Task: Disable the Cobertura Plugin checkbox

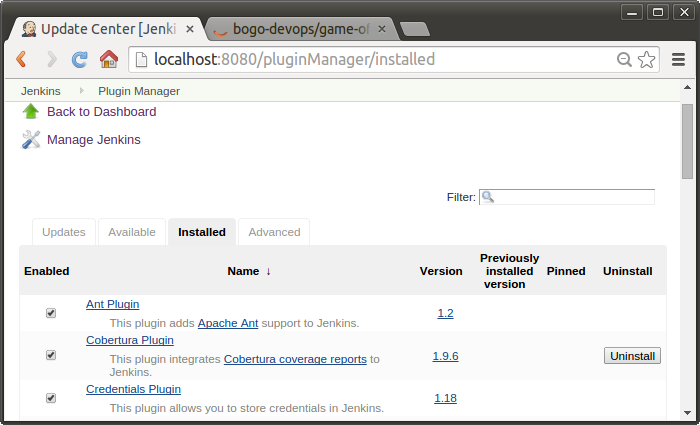Action: coord(51,355)
